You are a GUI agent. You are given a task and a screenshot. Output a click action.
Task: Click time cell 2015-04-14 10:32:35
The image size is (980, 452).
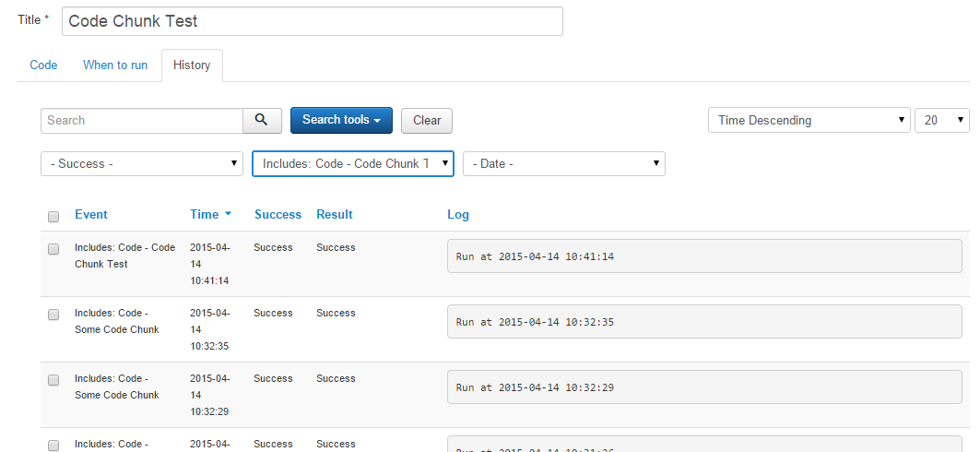(210, 329)
